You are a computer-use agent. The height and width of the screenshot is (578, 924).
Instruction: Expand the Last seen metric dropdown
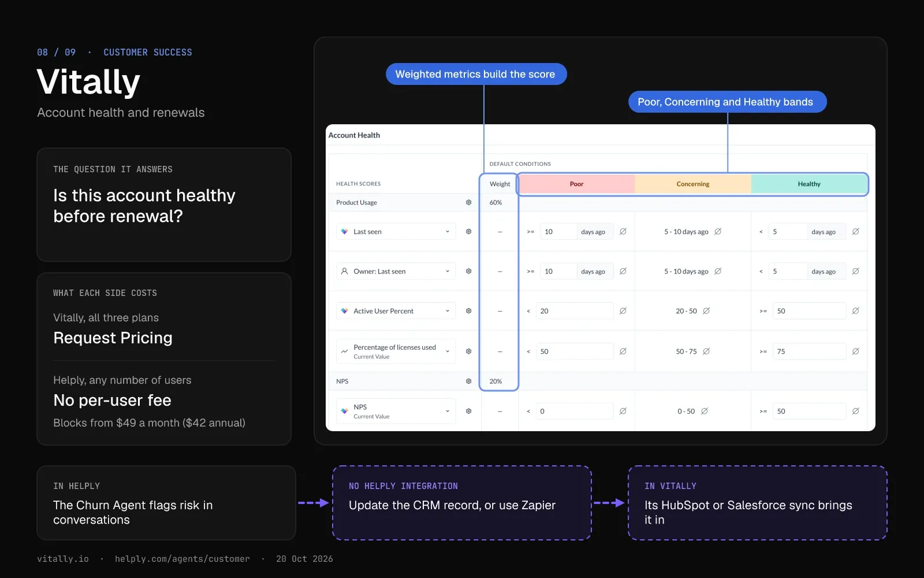[396, 231]
